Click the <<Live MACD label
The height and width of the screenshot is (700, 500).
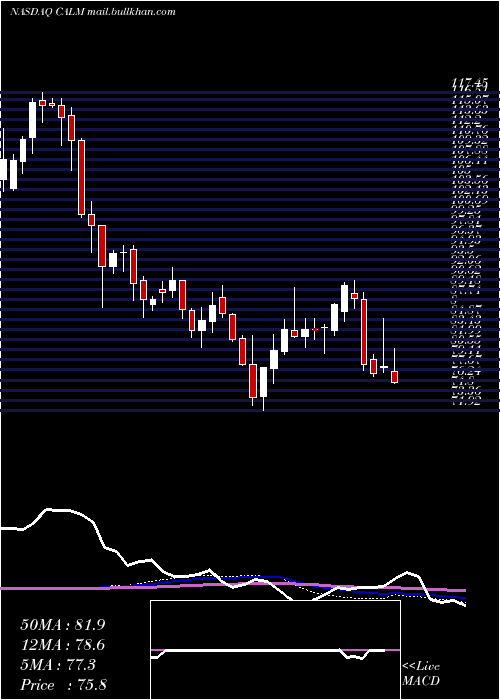421,674
